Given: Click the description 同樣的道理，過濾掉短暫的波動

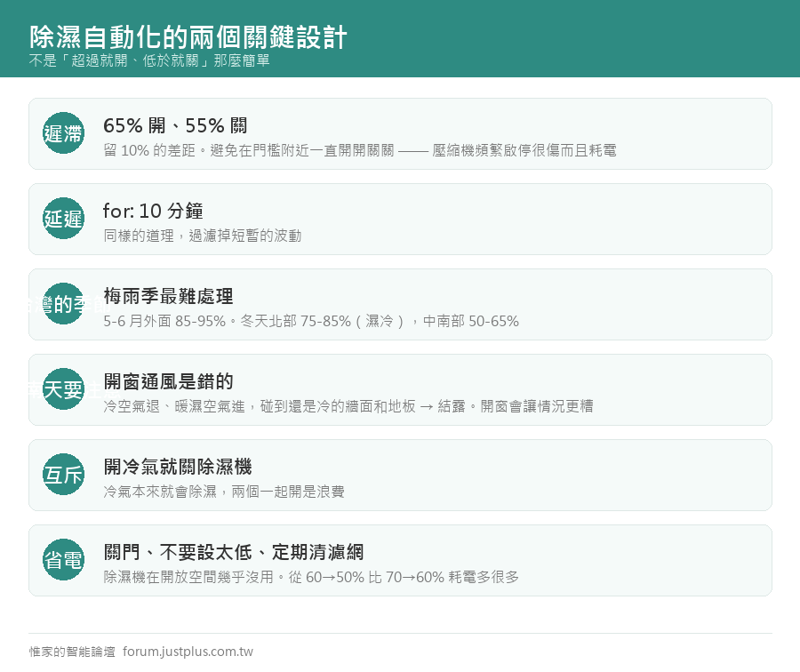Looking at the screenshot, I should coord(202,236).
